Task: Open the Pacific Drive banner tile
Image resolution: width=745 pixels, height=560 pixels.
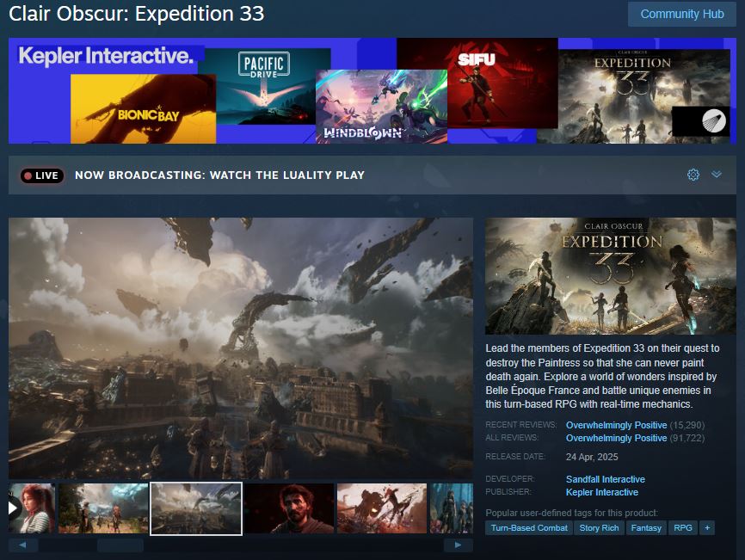Action: (264, 86)
